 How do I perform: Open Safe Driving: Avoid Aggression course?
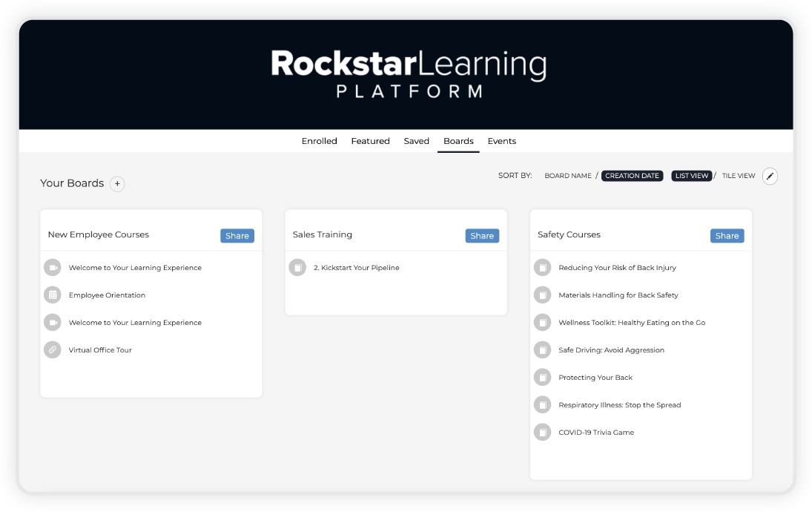click(611, 349)
